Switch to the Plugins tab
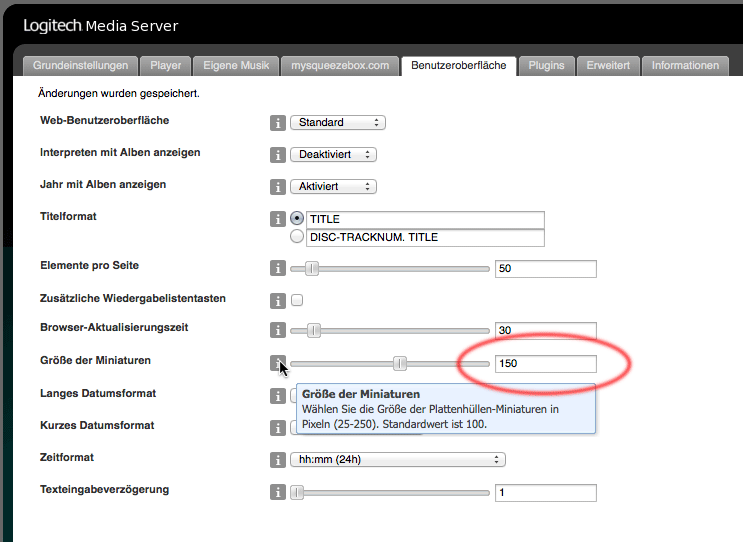This screenshot has width=743, height=542. click(x=546, y=66)
